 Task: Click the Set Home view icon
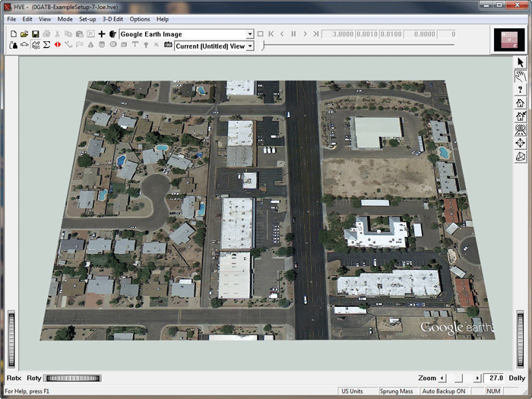point(521,116)
